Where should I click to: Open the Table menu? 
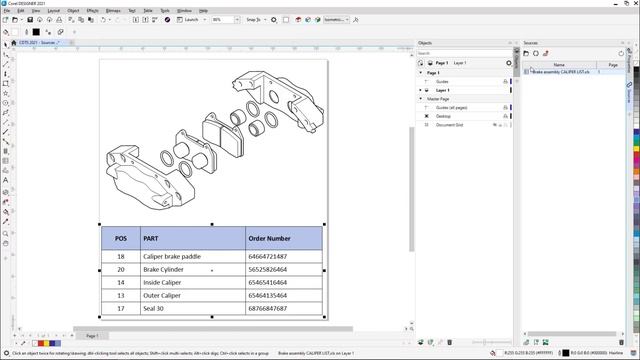tap(148, 11)
